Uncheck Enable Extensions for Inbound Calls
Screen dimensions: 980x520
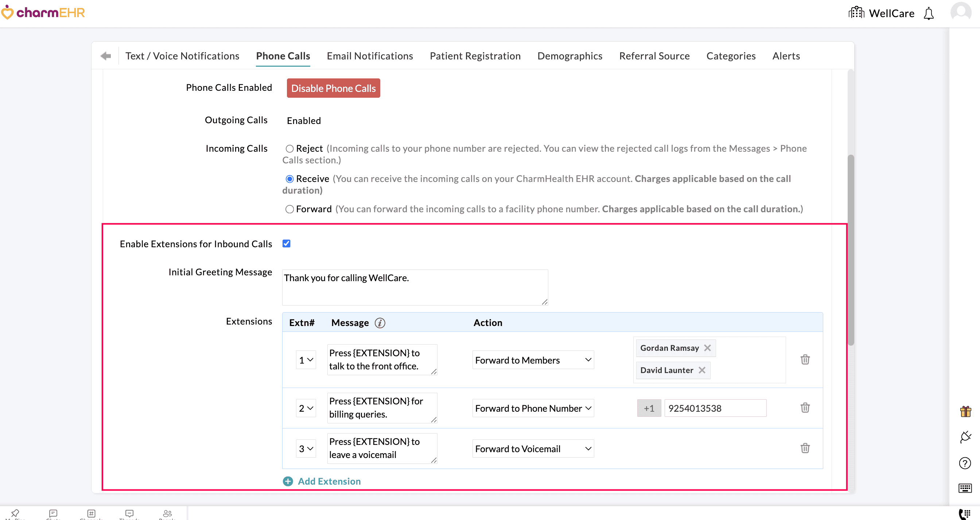(x=287, y=244)
